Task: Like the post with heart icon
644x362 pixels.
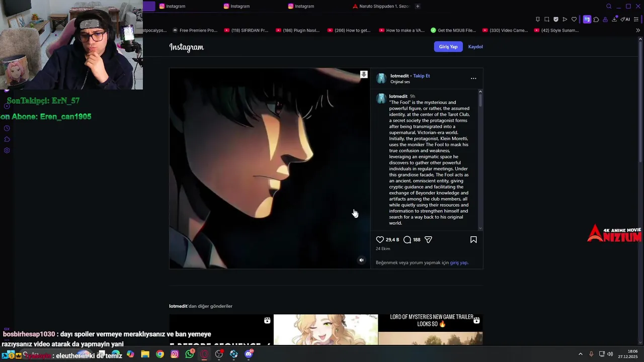Action: [380, 240]
